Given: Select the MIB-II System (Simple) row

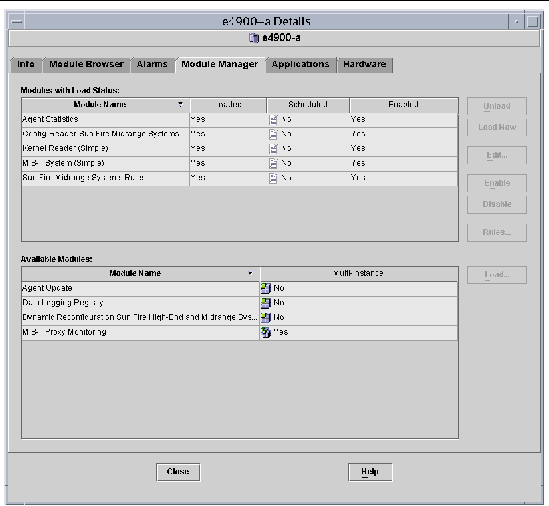Looking at the screenshot, I should [239, 164].
